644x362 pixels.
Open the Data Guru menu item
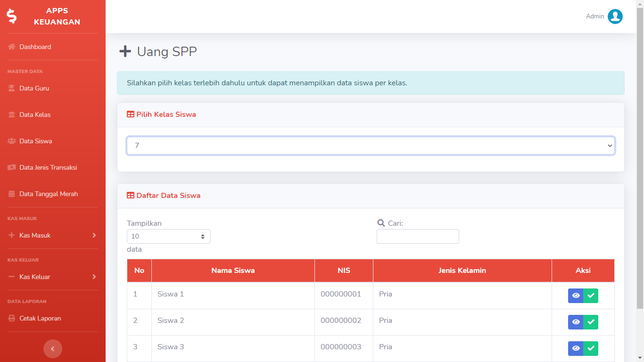coord(53,88)
